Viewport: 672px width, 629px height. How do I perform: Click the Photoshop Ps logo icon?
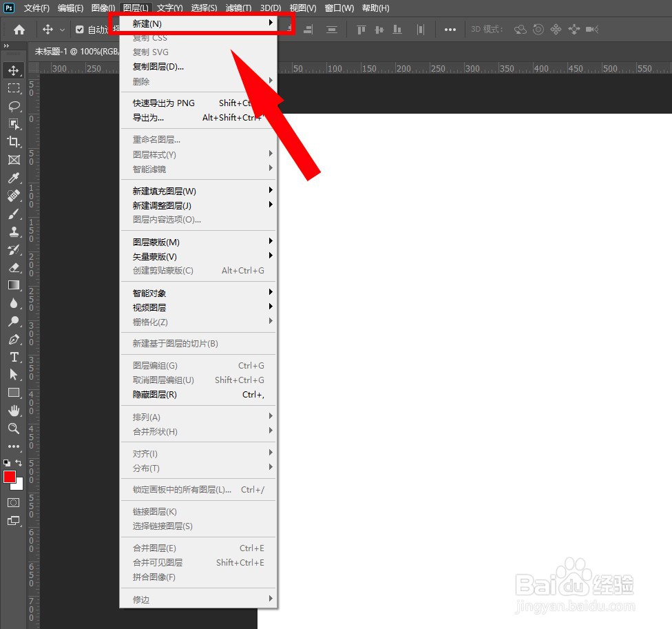coord(8,8)
